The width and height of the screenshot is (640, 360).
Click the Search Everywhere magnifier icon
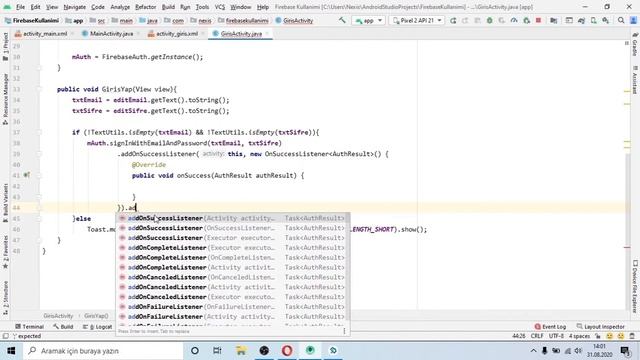click(621, 20)
